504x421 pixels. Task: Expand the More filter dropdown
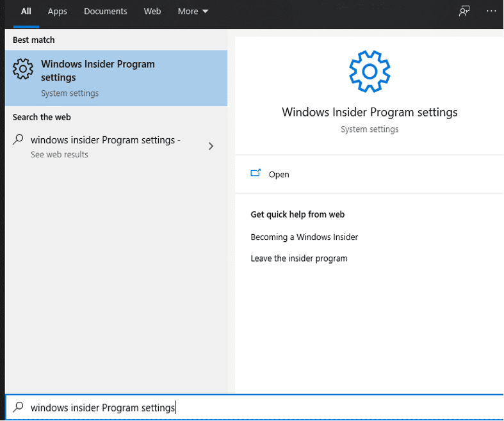(193, 12)
